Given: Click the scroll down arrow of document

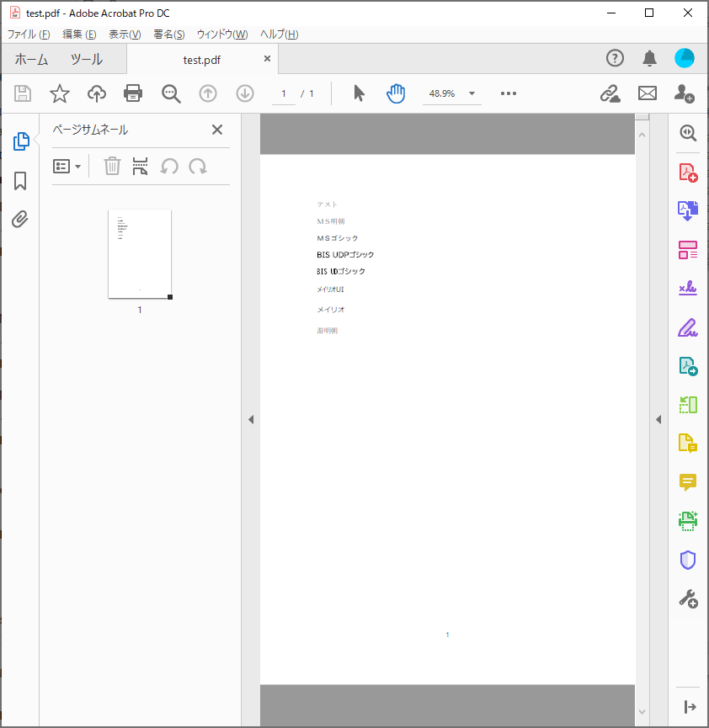Looking at the screenshot, I should click(642, 712).
